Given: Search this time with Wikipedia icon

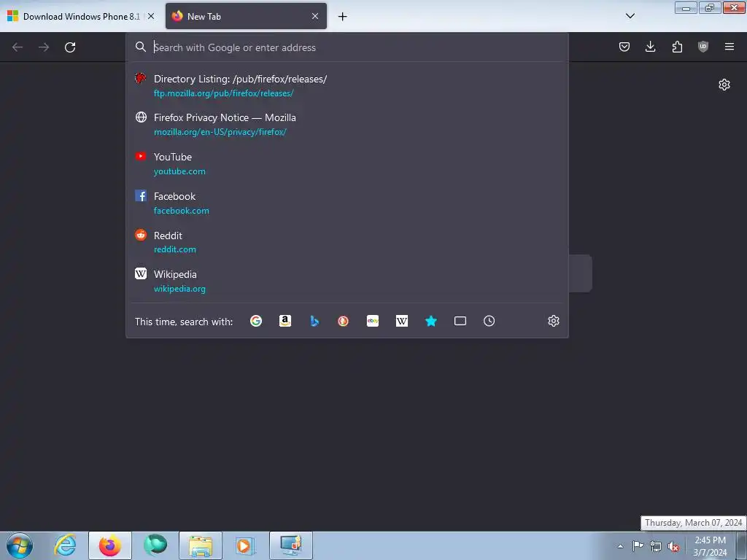Looking at the screenshot, I should pos(402,321).
